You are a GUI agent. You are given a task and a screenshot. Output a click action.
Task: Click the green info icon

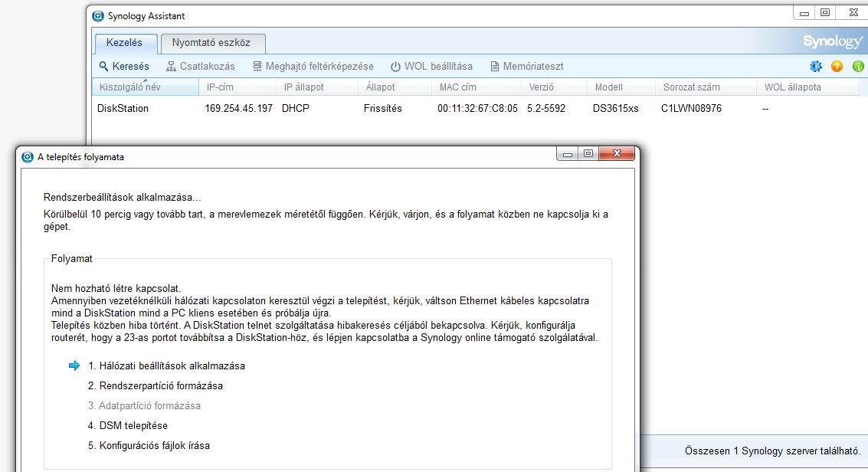858,67
